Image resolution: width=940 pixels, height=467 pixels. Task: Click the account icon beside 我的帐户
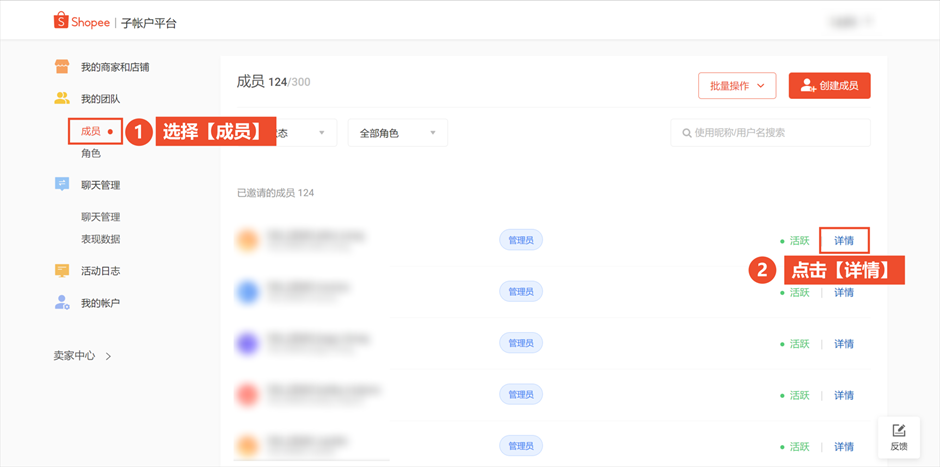point(62,302)
